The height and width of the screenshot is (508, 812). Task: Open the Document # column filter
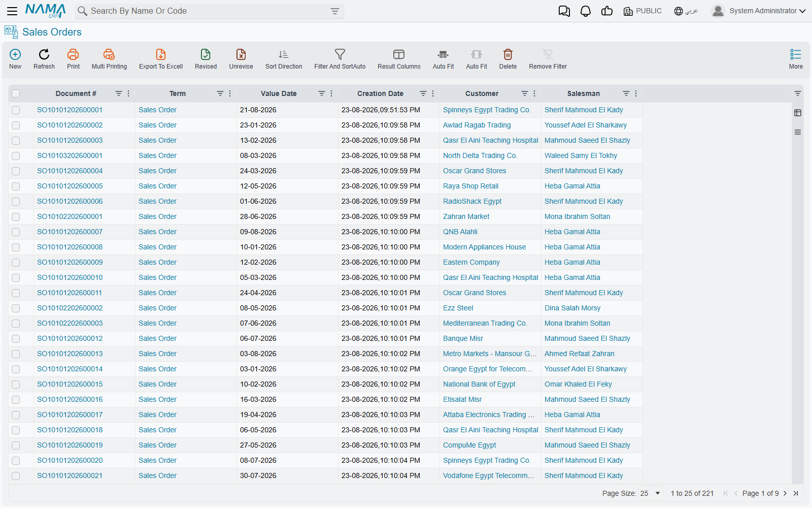pyautogui.click(x=118, y=93)
